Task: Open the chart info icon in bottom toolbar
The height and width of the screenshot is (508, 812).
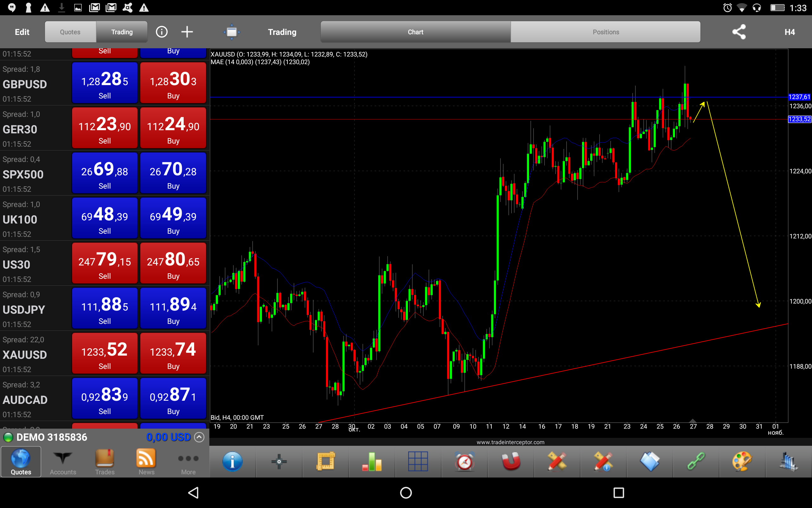Action: point(232,461)
